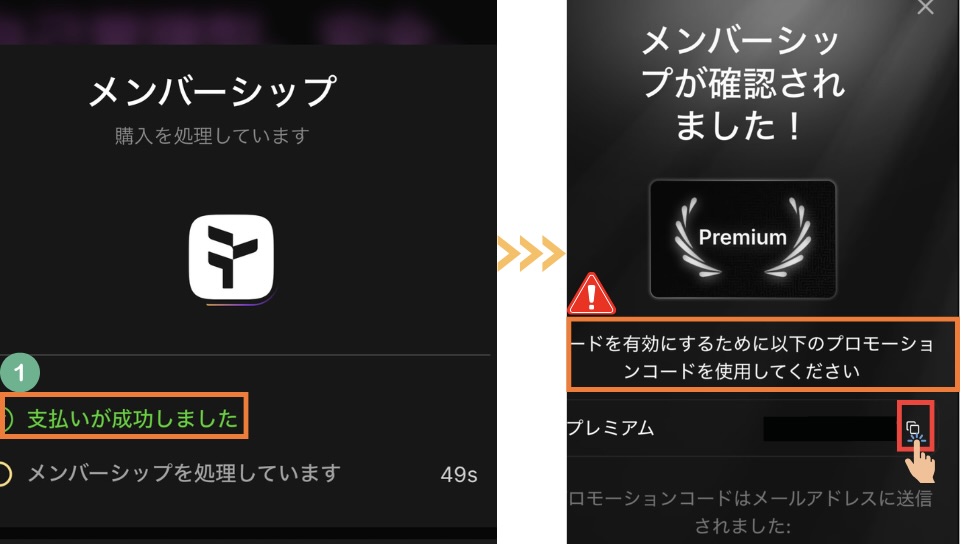Click the yellow triple chevron arrows
Screen dimensions: 967x550
[x=531, y=253]
